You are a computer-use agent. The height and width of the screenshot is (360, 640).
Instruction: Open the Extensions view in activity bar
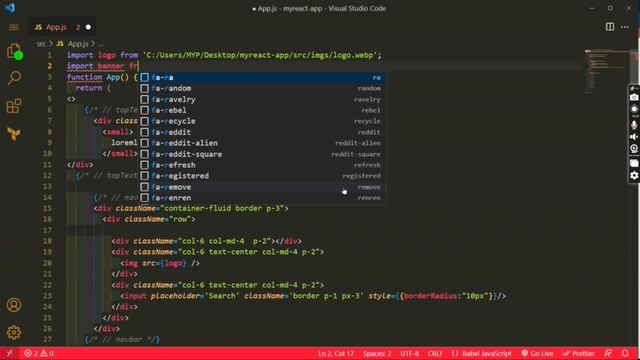14,106
